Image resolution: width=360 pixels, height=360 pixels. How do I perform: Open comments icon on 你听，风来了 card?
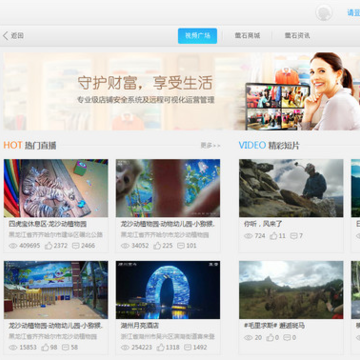coord(294,236)
